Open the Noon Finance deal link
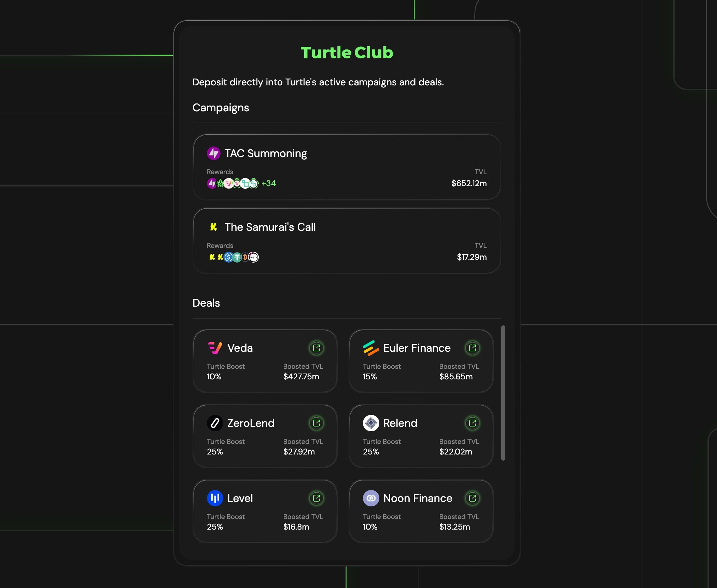 [473, 498]
